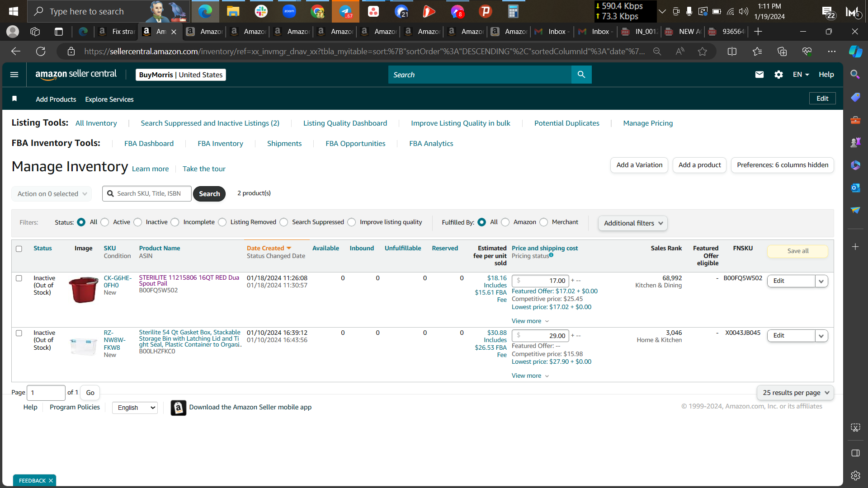Open Edit dropdown arrow for X0043JB045
The image size is (868, 488).
click(x=821, y=336)
